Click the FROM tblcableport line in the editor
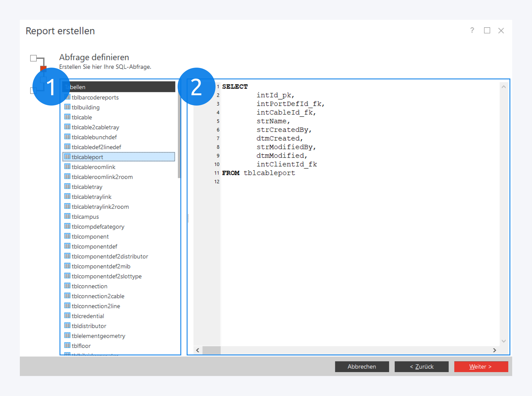The image size is (532, 396). pyautogui.click(x=259, y=173)
